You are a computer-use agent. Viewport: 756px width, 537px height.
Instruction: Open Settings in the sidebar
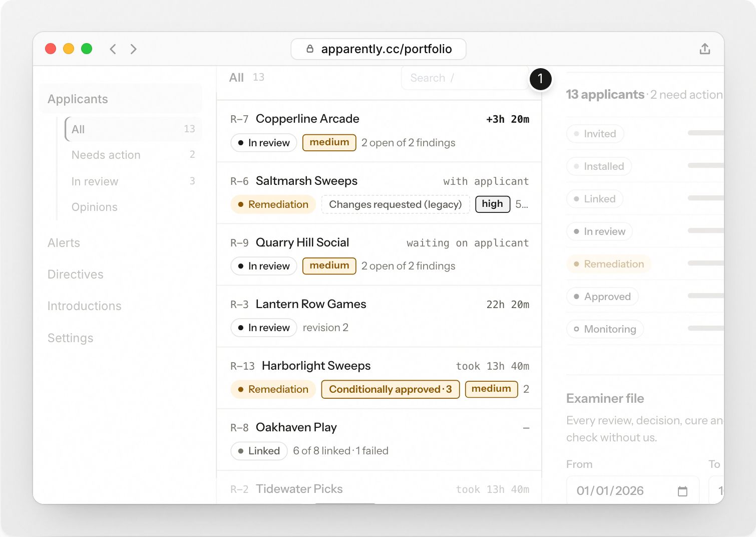click(71, 338)
